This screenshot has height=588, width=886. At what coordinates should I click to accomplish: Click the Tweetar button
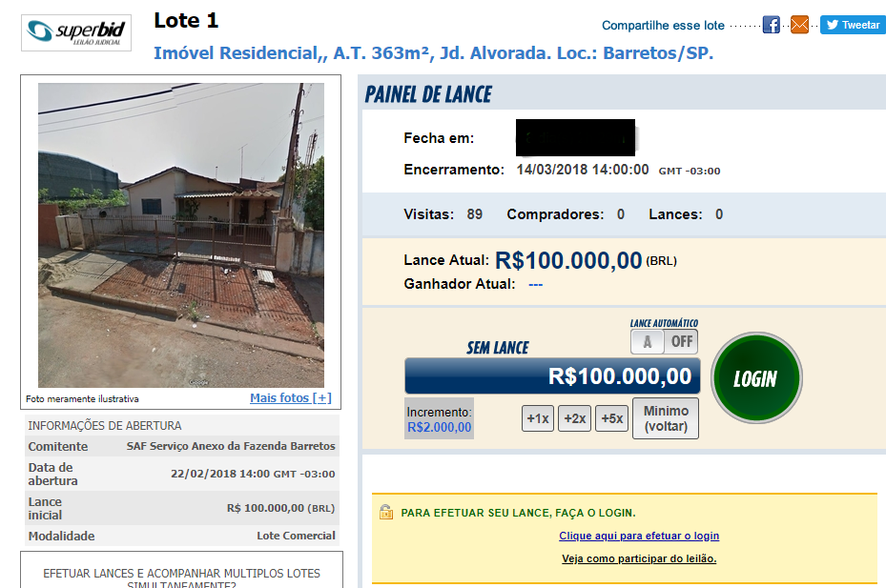click(854, 25)
